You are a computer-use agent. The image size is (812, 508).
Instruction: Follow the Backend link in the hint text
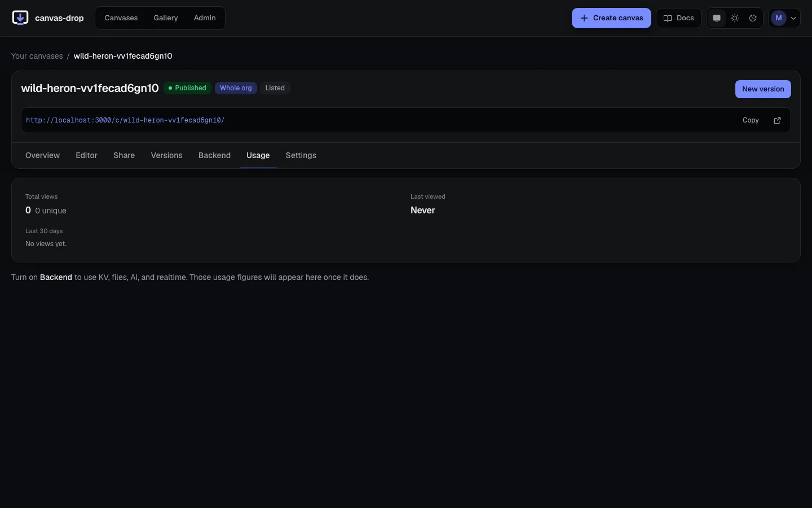[x=56, y=277]
